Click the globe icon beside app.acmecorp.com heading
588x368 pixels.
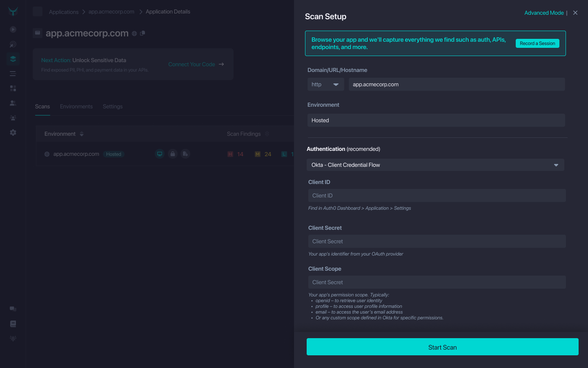click(x=134, y=33)
